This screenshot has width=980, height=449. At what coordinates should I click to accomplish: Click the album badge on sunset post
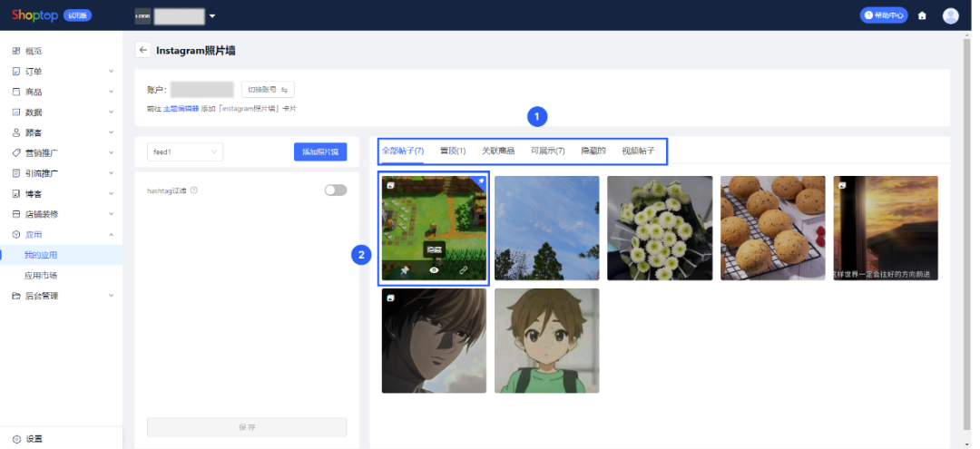(842, 185)
